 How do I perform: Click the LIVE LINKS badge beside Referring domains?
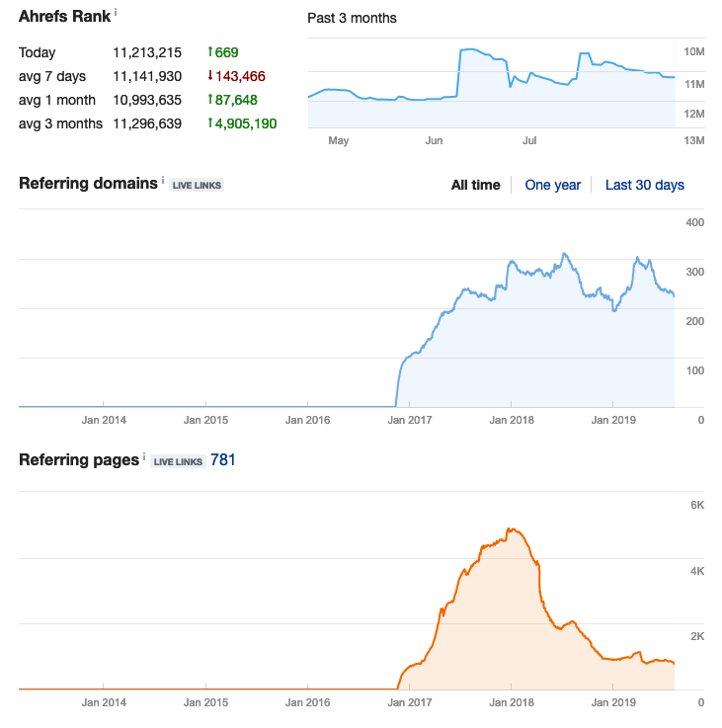[197, 185]
